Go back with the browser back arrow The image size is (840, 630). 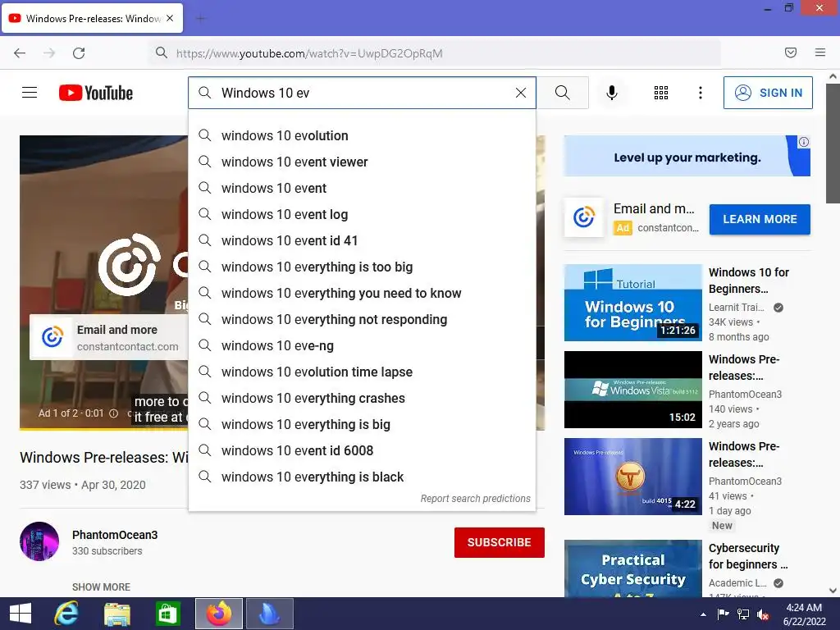click(x=20, y=53)
